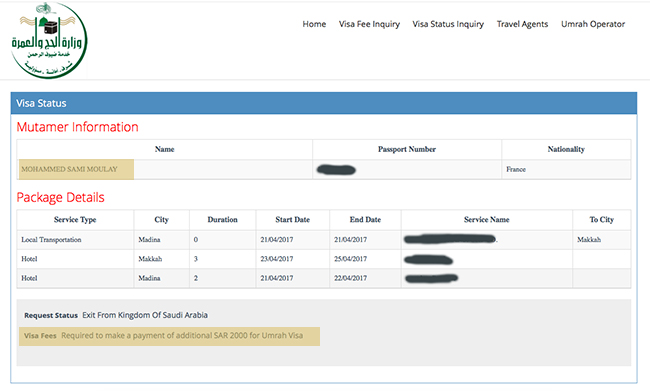
Task: Navigate to Travel Agents
Action: 522,24
